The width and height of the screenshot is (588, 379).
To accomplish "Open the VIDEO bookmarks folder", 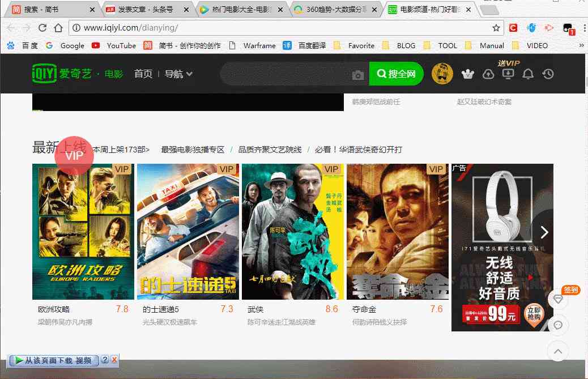I will (530, 46).
